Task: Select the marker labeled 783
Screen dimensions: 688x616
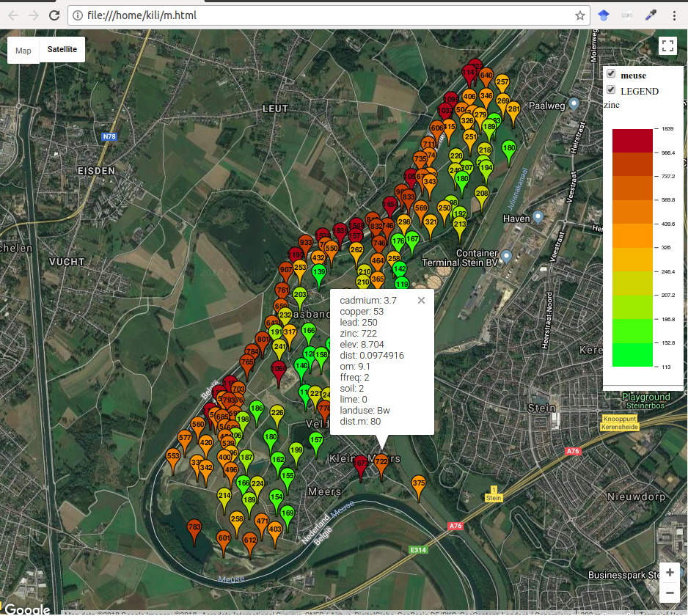Action: point(194,528)
